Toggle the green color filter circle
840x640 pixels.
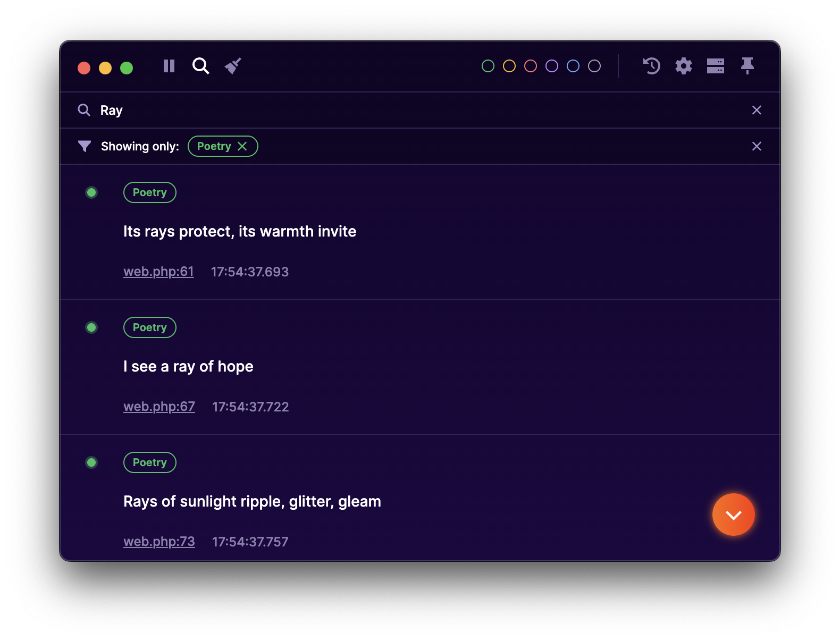coord(488,66)
